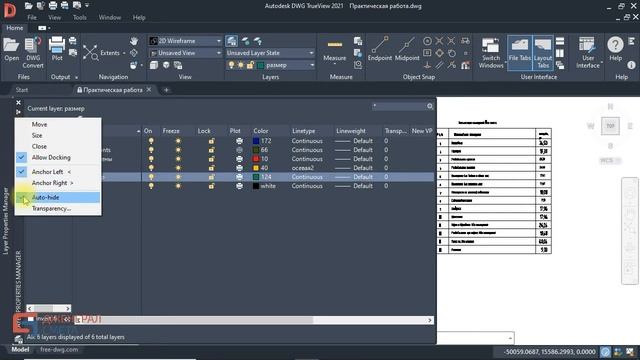The image size is (640, 360).
Task: Toggle Freeze sun for color 10 layer
Action: click(x=178, y=159)
